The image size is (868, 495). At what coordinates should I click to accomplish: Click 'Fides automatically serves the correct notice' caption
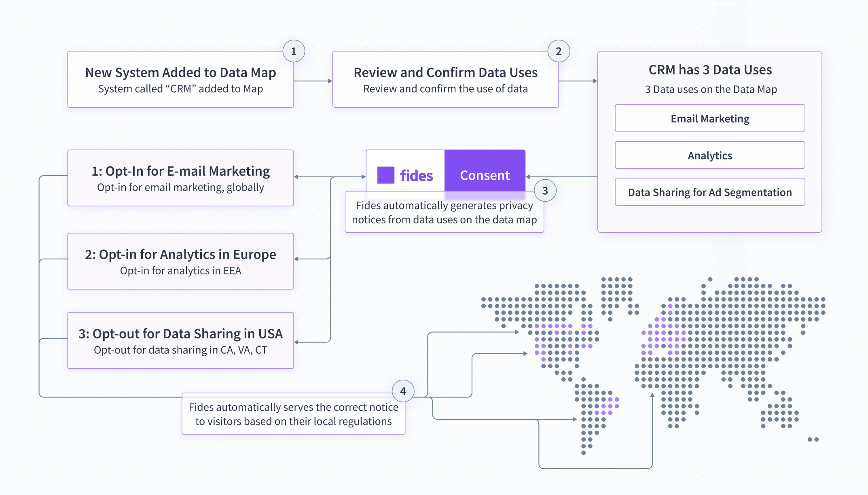[x=294, y=414]
